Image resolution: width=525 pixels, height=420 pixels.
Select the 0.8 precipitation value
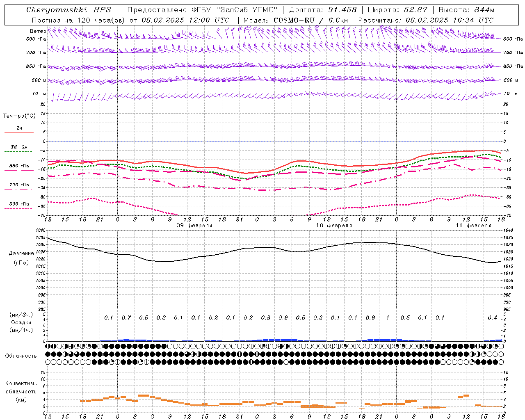click(x=266, y=317)
